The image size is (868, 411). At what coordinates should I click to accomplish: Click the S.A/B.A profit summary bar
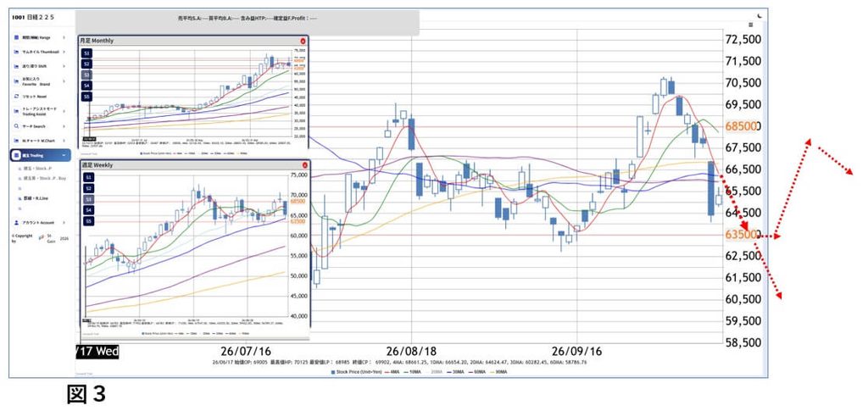coord(247,23)
